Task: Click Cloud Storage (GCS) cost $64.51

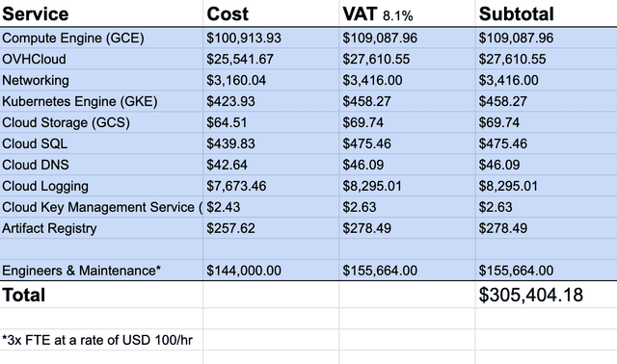Action: (271, 122)
